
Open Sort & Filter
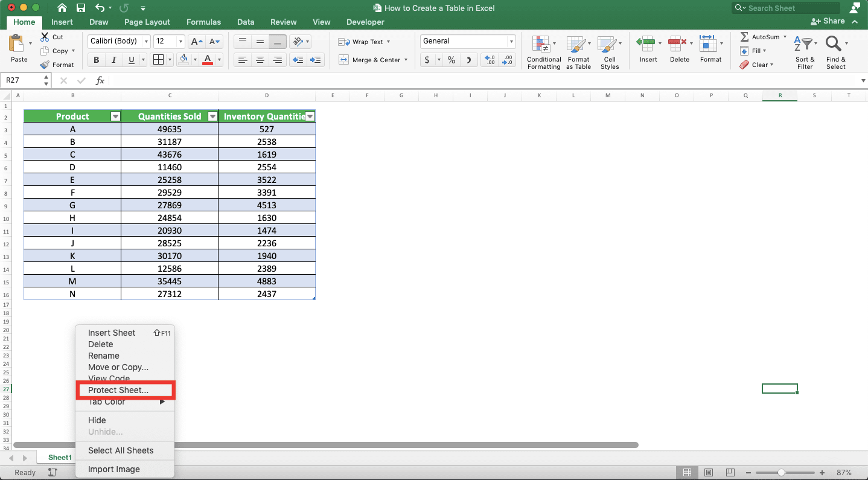coord(805,53)
